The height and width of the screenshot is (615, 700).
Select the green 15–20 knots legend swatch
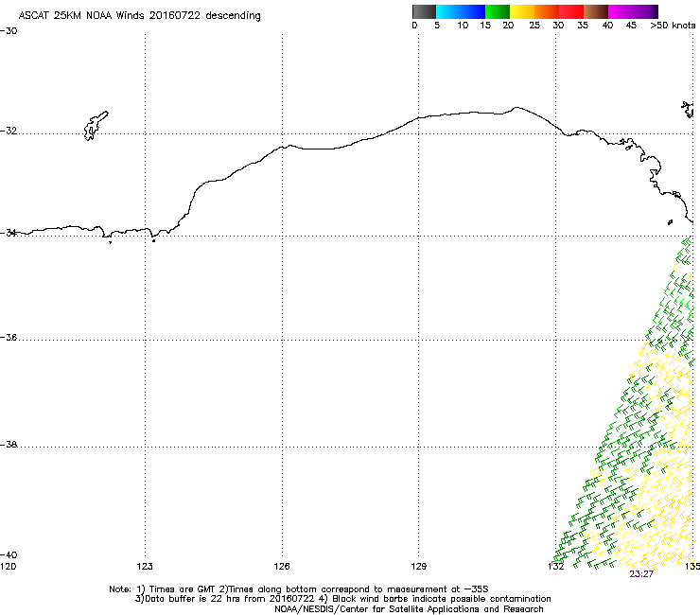tap(498, 11)
